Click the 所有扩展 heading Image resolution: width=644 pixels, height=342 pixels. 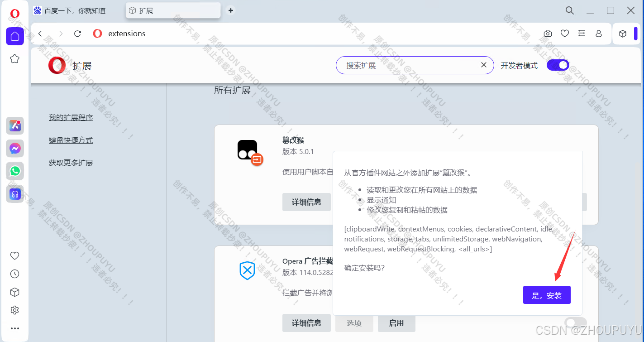click(232, 91)
